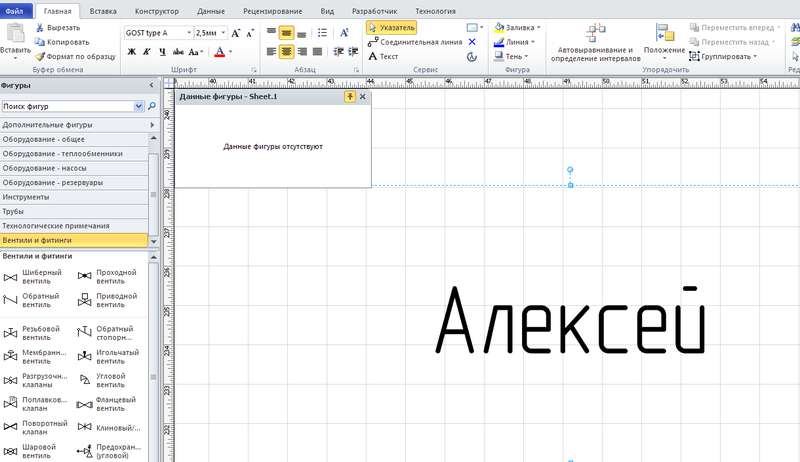800x462 pixels.
Task: Toggle underline Ч formatting
Action: 162,52
